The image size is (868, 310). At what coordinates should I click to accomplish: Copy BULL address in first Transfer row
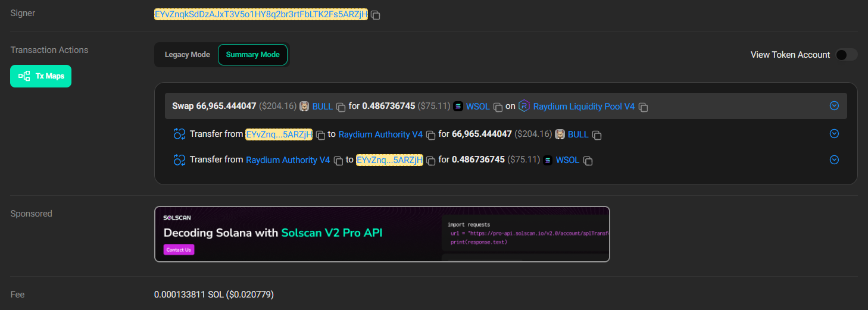pyautogui.click(x=597, y=135)
